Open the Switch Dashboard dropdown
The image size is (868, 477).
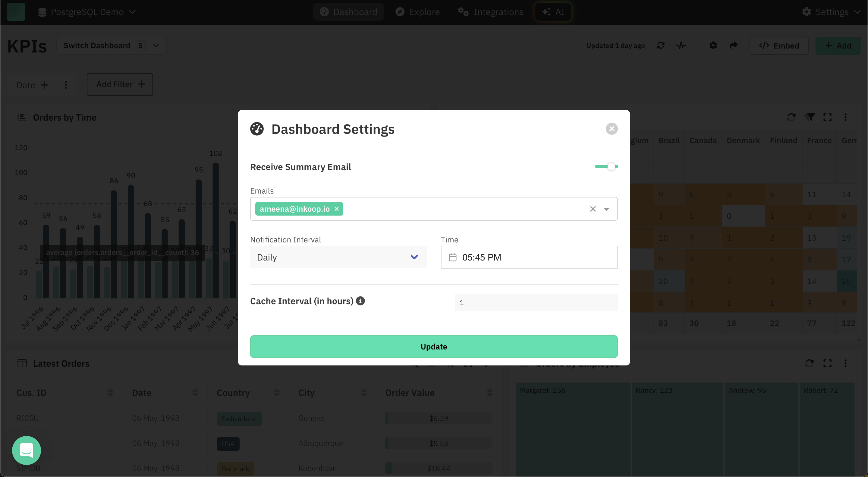tap(112, 46)
